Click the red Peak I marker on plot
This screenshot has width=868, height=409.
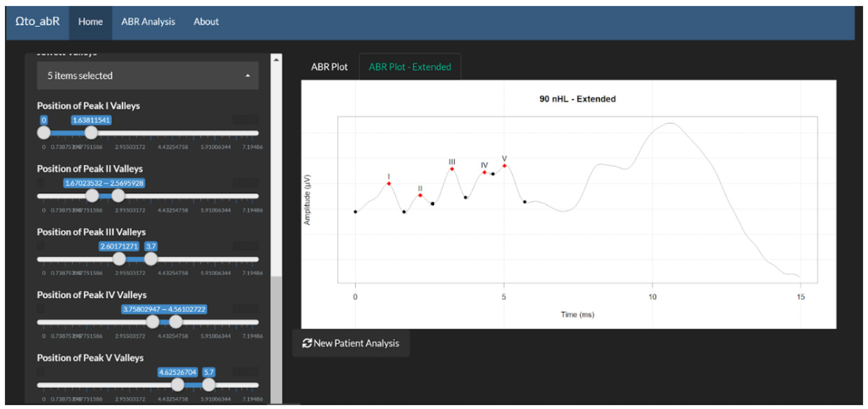tap(389, 184)
